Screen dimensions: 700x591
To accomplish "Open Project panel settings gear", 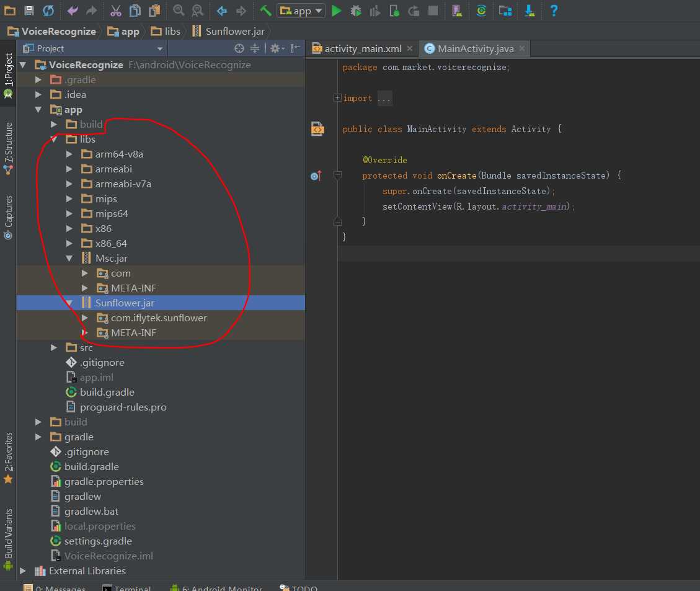I will point(277,48).
